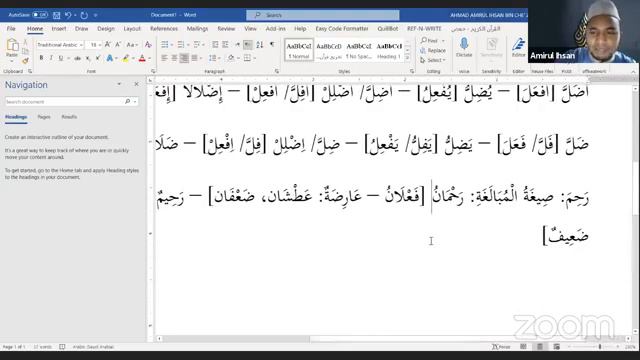Toggle Subscript formatting

point(88,58)
